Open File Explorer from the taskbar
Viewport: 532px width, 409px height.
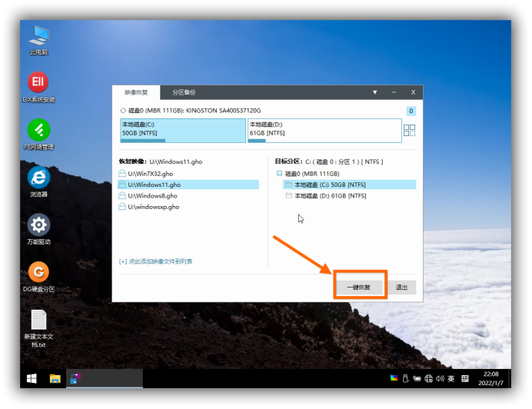point(55,378)
